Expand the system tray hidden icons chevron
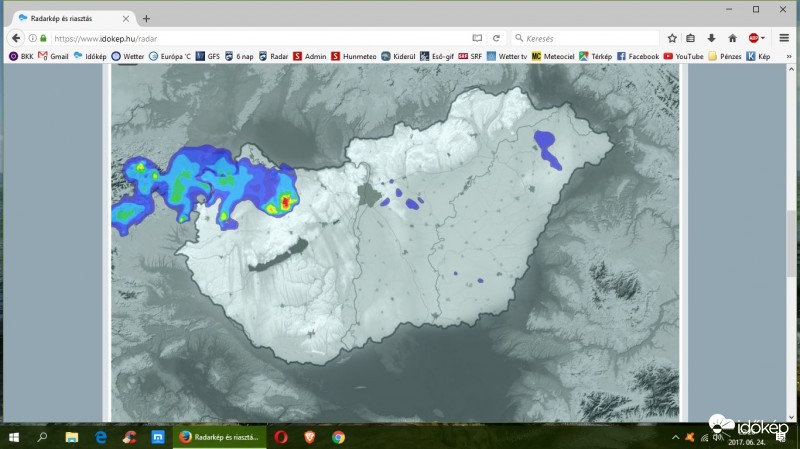800x449 pixels. tap(677, 437)
